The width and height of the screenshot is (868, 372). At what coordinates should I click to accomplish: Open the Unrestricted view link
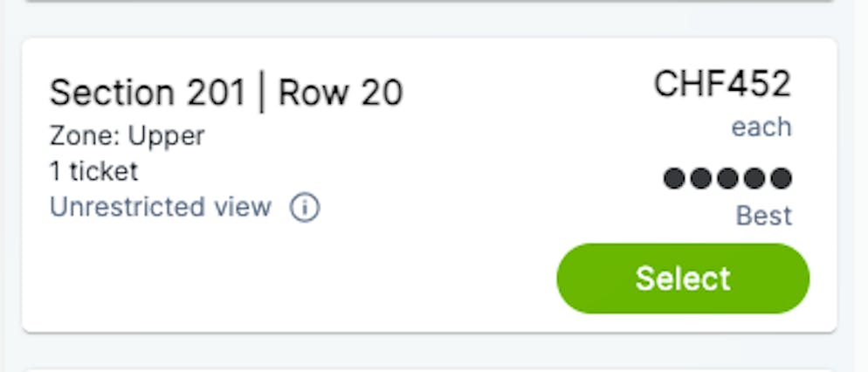161,207
